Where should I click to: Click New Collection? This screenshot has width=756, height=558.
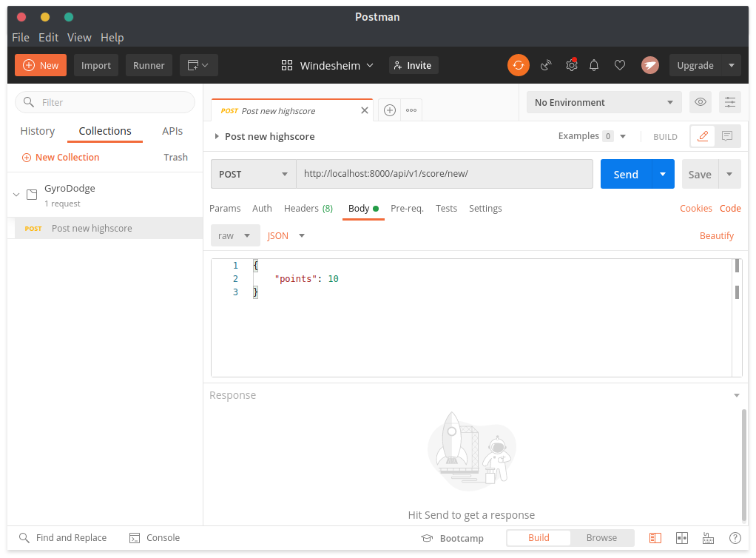(x=61, y=157)
